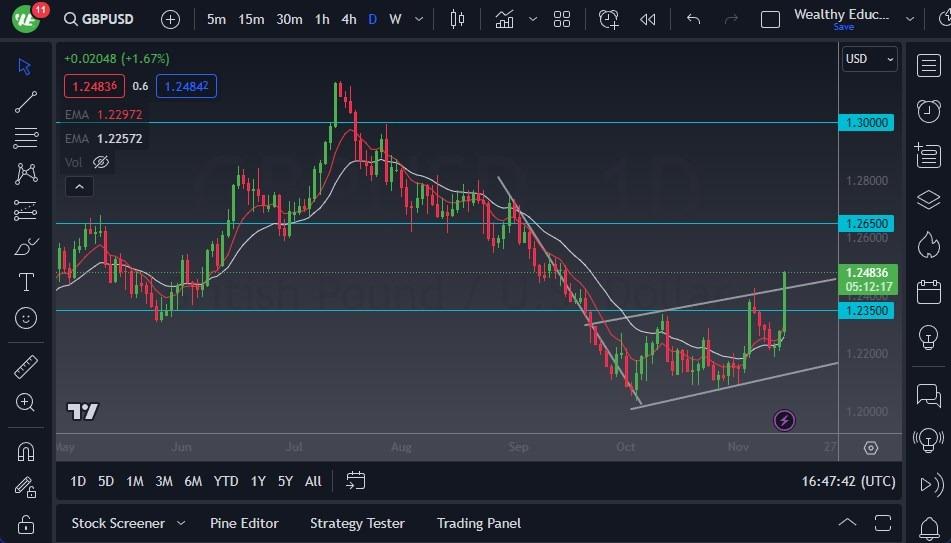Open the Indicators menu
The width and height of the screenshot is (951, 543).
pyautogui.click(x=505, y=19)
